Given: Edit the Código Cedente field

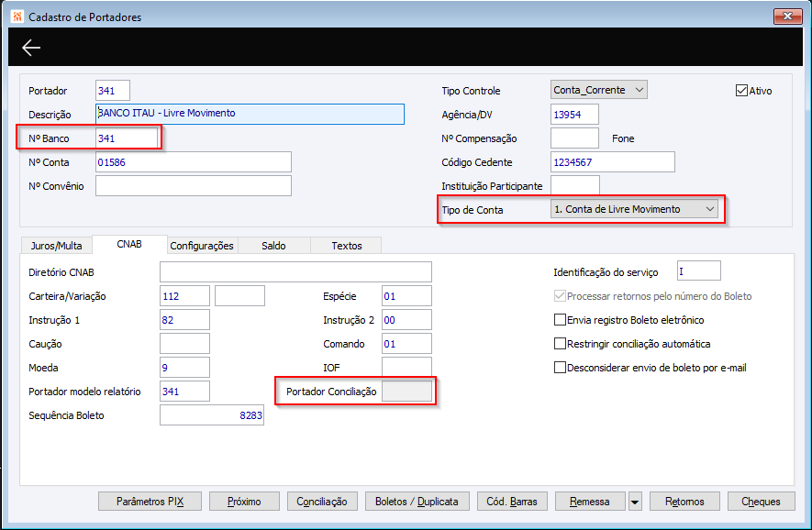Looking at the screenshot, I should click(x=613, y=162).
